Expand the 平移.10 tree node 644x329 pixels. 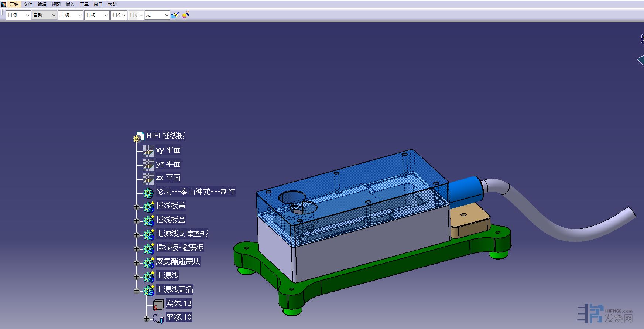(x=147, y=319)
